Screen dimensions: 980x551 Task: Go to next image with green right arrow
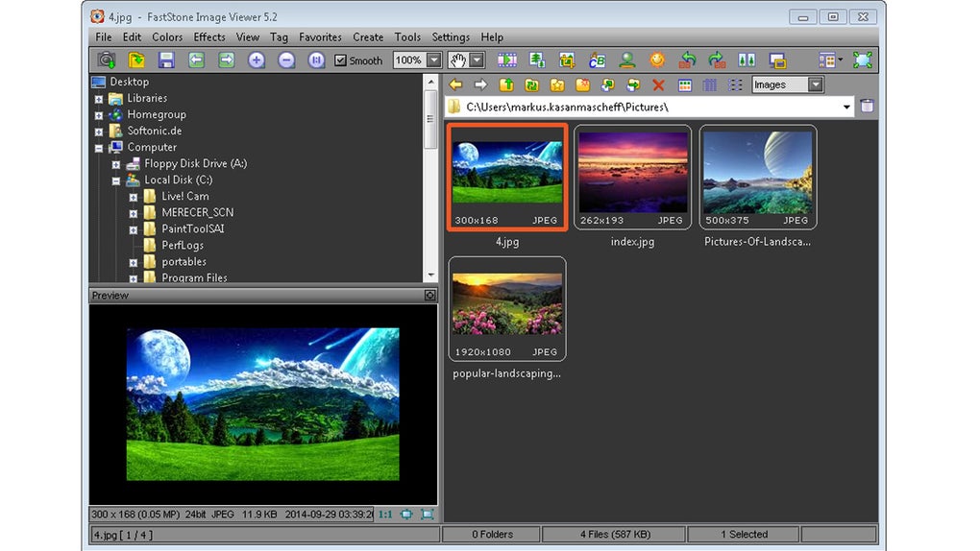226,60
